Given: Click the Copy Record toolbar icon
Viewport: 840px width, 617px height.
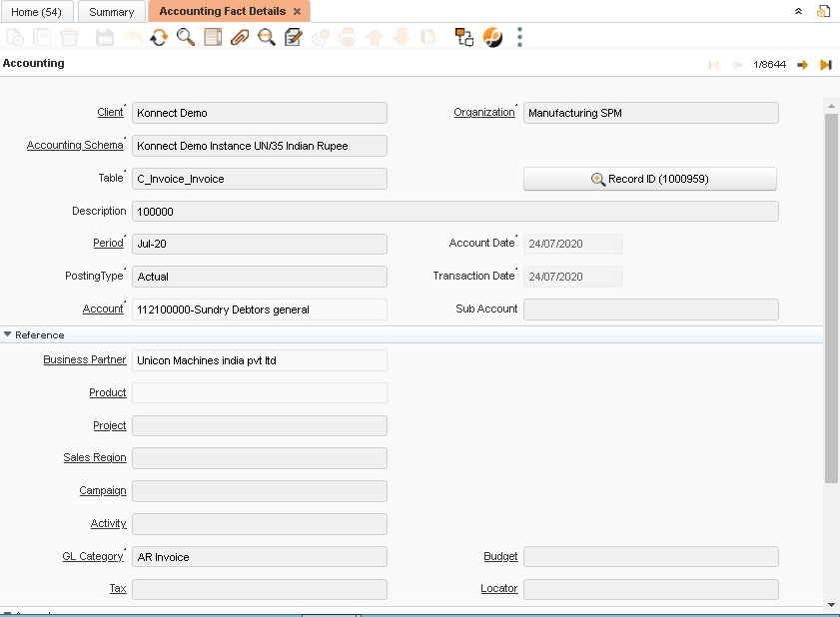Looking at the screenshot, I should (42, 38).
